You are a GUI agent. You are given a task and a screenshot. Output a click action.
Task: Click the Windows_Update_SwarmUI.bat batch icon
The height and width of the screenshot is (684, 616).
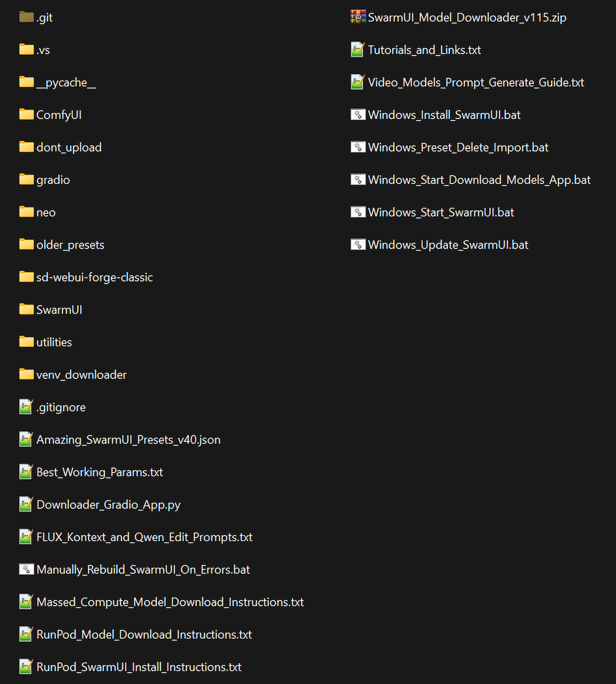[x=358, y=245]
